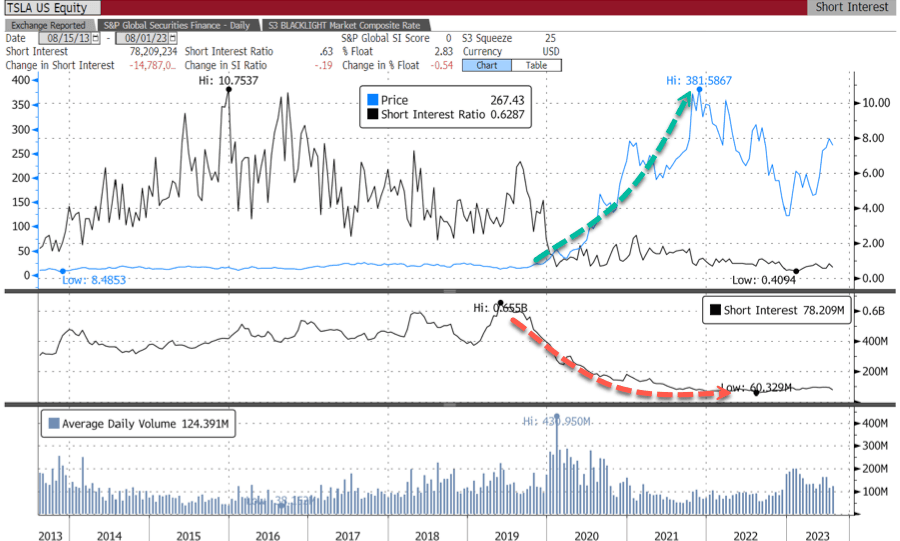Click the Low: 8.4853 price marker dot
This screenshot has height=541, width=900.
click(62, 271)
